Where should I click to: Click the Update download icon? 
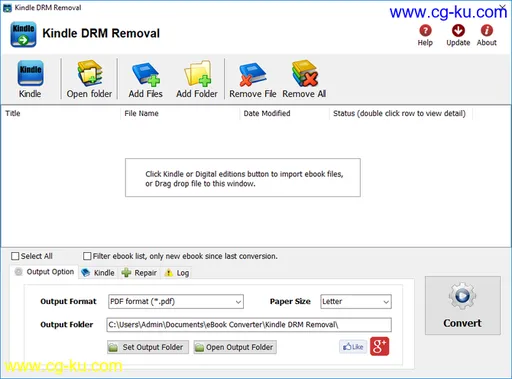458,31
